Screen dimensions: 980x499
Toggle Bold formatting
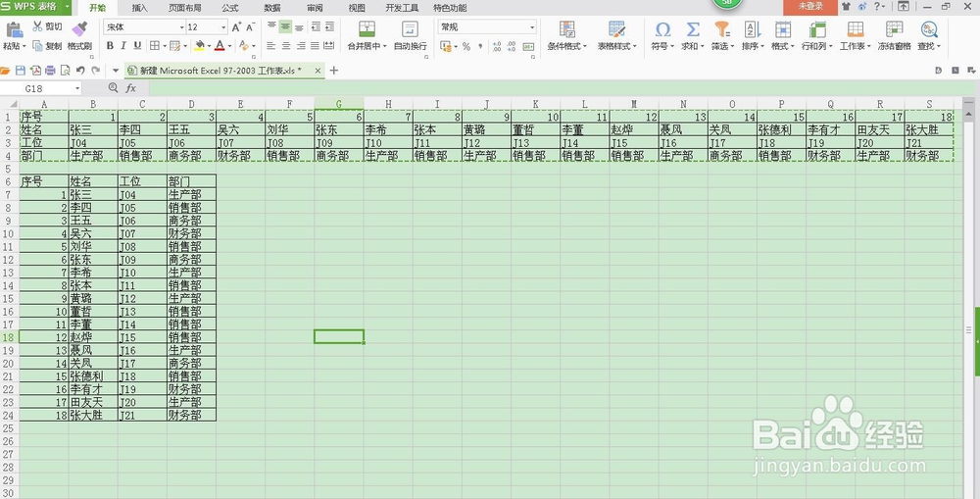pyautogui.click(x=110, y=46)
